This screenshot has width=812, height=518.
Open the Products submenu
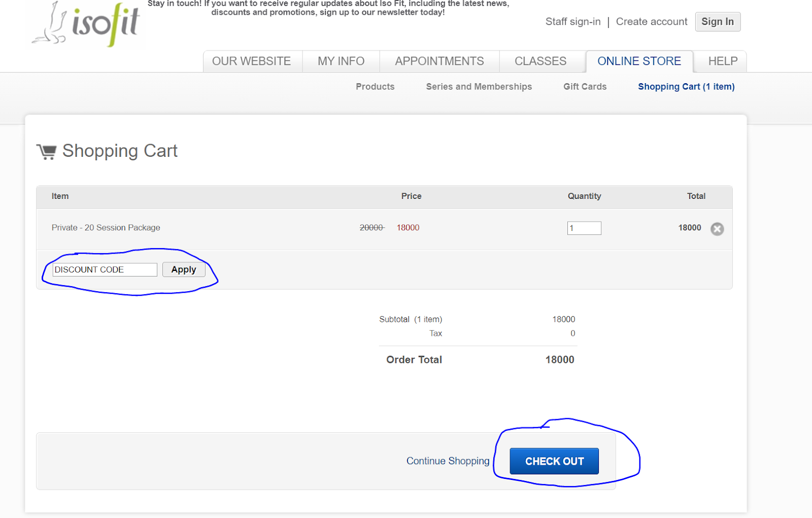click(x=375, y=87)
